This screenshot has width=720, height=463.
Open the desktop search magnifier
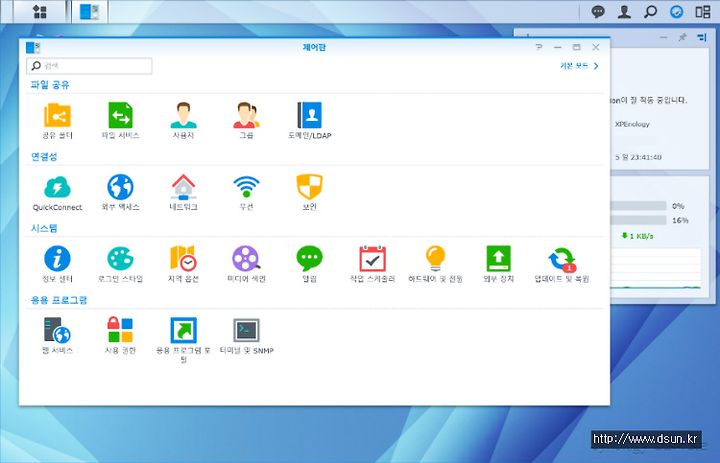coord(650,11)
